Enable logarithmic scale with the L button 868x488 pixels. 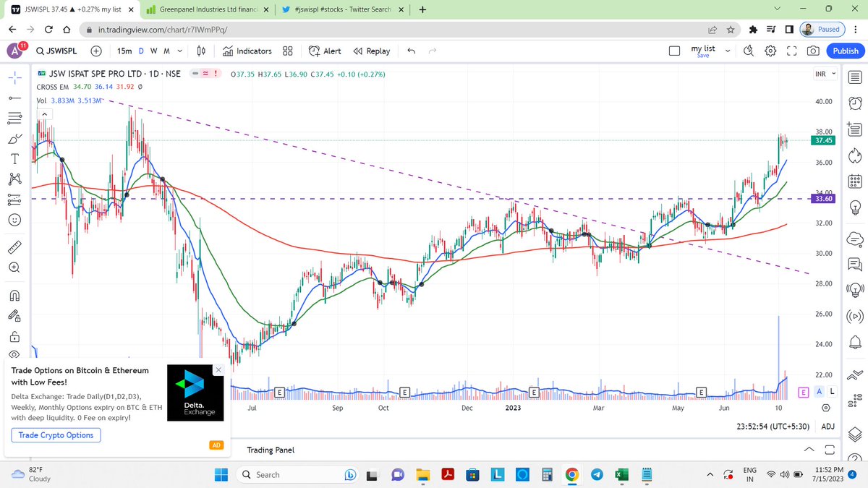point(832,390)
